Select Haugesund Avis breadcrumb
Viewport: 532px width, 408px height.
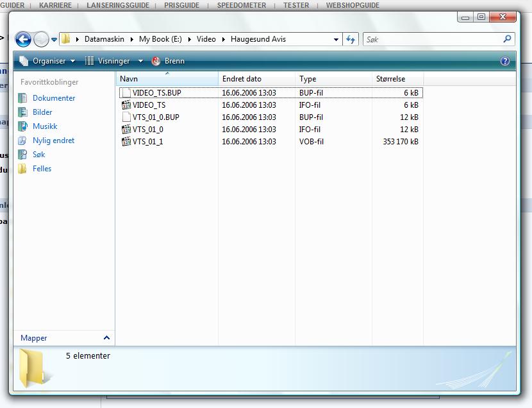(x=258, y=39)
